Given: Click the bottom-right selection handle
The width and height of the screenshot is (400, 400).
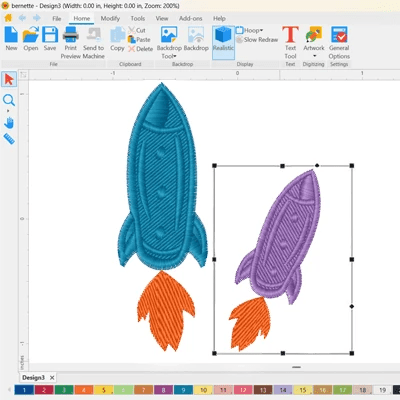Looking at the screenshot, I should click(x=352, y=353).
